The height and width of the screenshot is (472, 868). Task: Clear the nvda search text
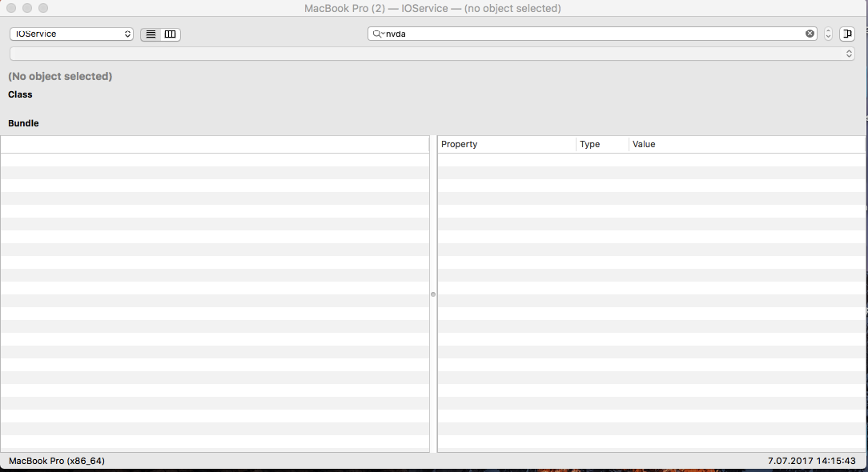[810, 34]
